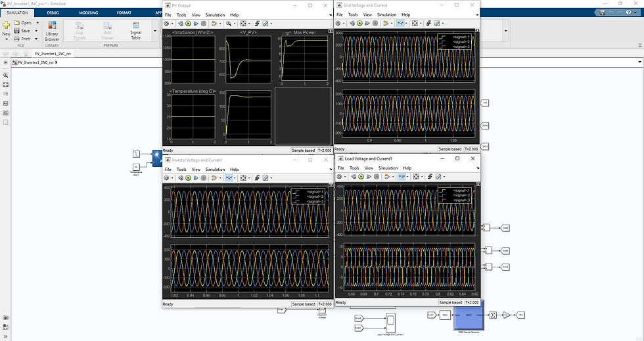Click the Save button in ribbon
The height and width of the screenshot is (341, 644).
22,31
